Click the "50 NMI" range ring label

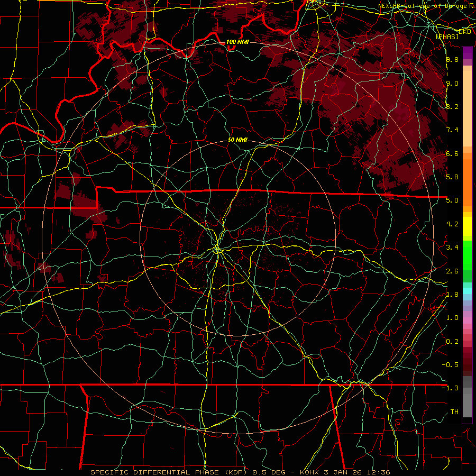(237, 140)
